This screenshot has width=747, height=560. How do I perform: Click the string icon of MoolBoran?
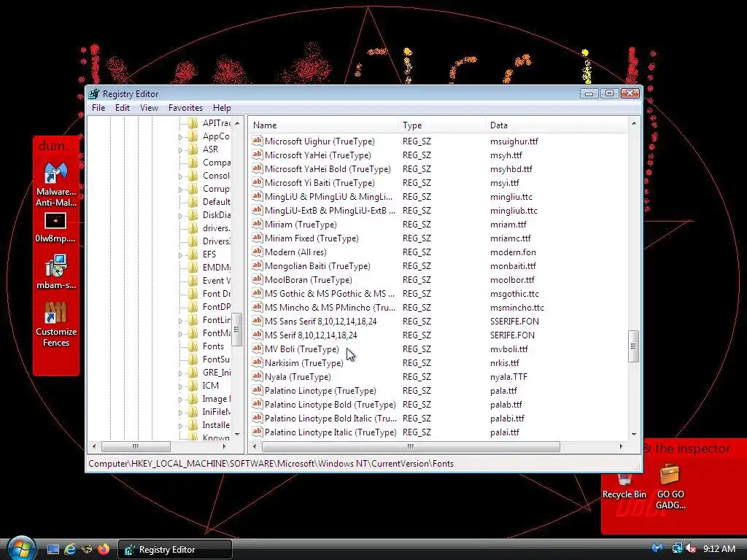click(258, 279)
